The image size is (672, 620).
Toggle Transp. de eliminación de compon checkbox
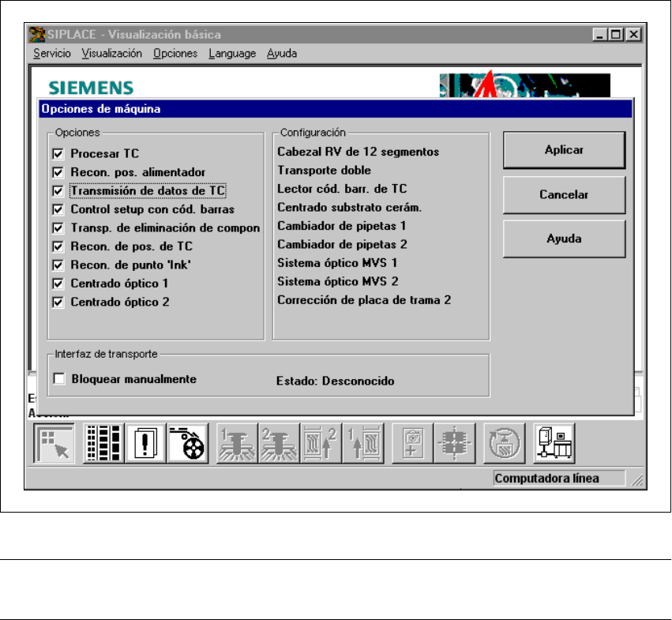pyautogui.click(x=58, y=227)
